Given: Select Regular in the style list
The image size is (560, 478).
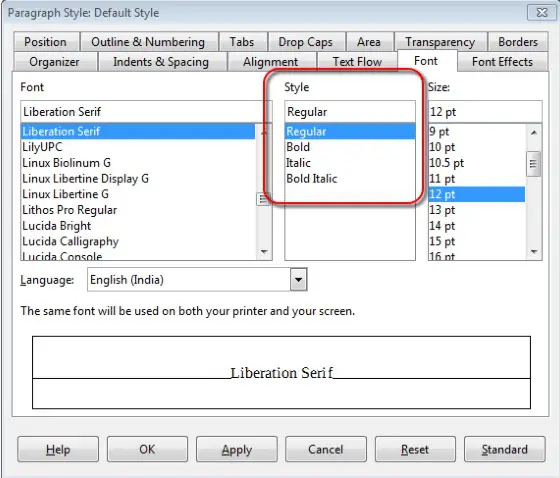Looking at the screenshot, I should click(350, 131).
